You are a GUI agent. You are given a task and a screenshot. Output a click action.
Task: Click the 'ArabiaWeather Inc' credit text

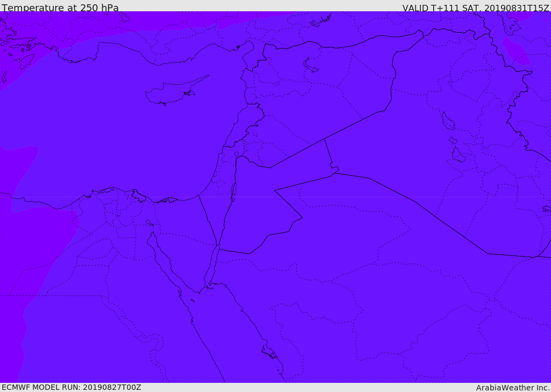click(x=513, y=388)
